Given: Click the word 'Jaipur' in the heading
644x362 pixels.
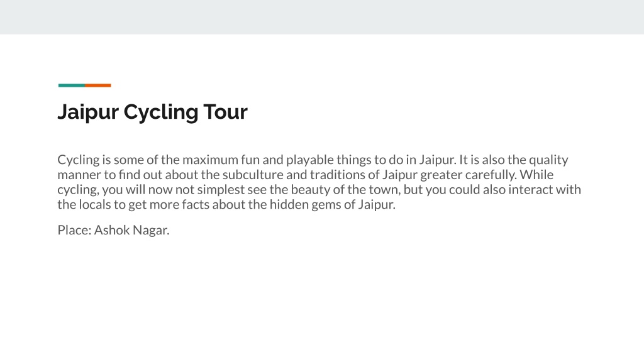Looking at the screenshot, I should click(x=88, y=112).
